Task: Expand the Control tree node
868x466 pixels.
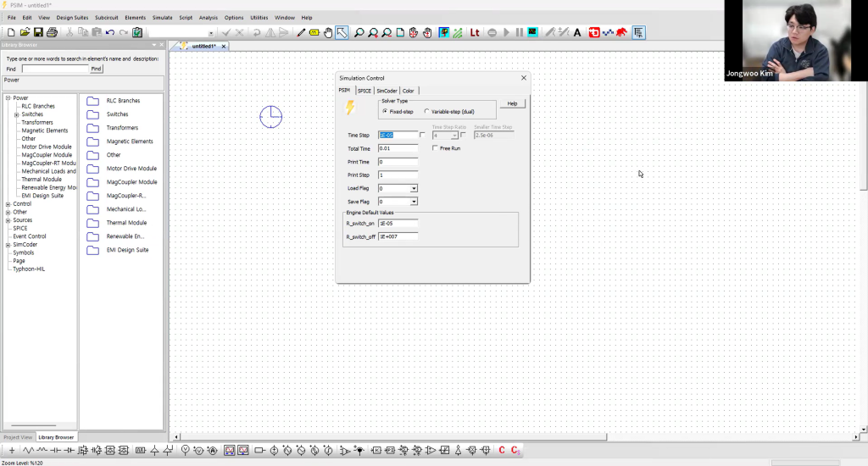Action: (x=8, y=204)
